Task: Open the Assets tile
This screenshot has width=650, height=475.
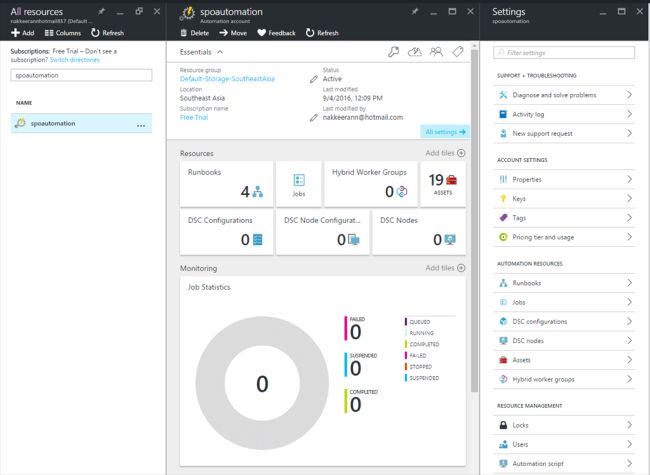Action: pyautogui.click(x=443, y=183)
